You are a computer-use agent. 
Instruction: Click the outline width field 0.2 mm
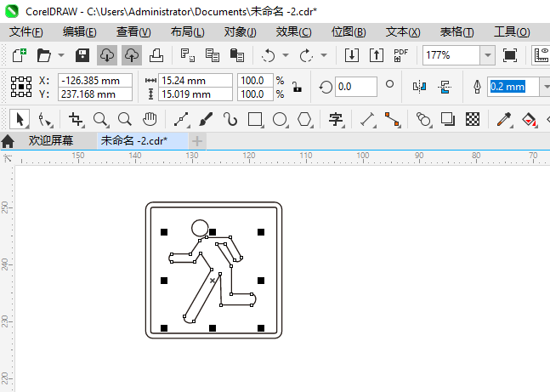(x=513, y=87)
